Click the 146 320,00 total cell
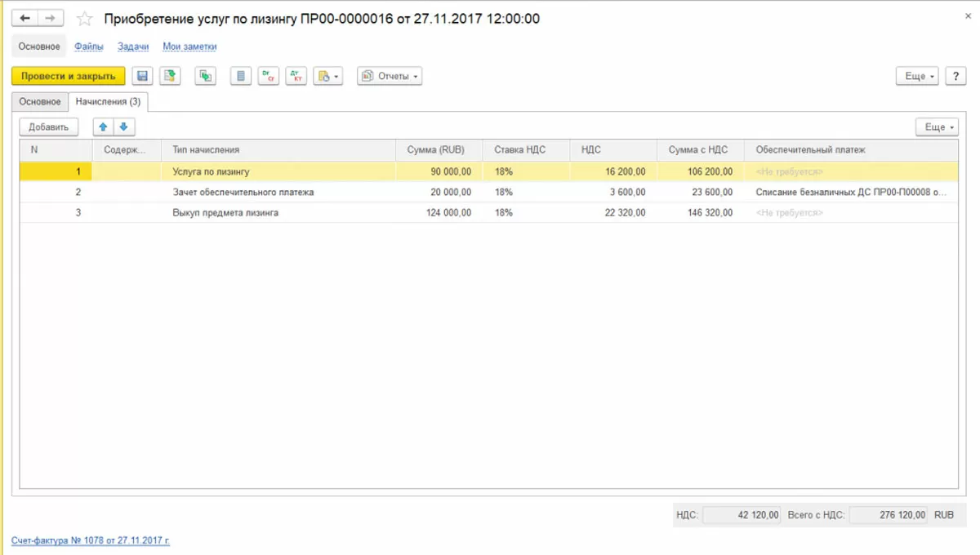Image resolution: width=980 pixels, height=555 pixels. [x=701, y=212]
